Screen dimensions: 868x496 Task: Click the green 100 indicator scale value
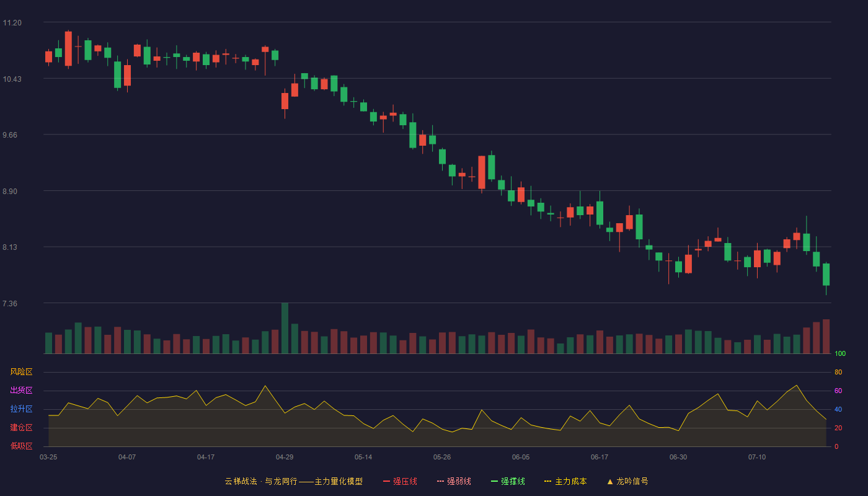(x=840, y=353)
